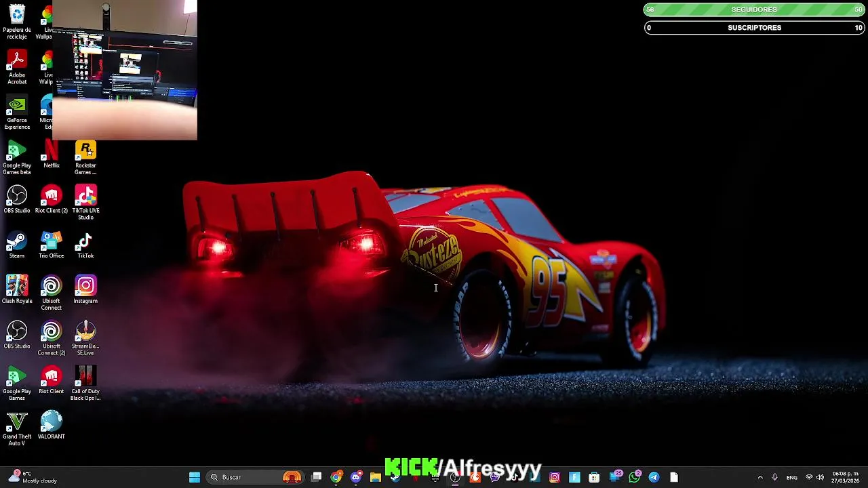Viewport: 868px width, 488px height.
Task: Launch Clash Royale from the desktop
Action: point(17,290)
